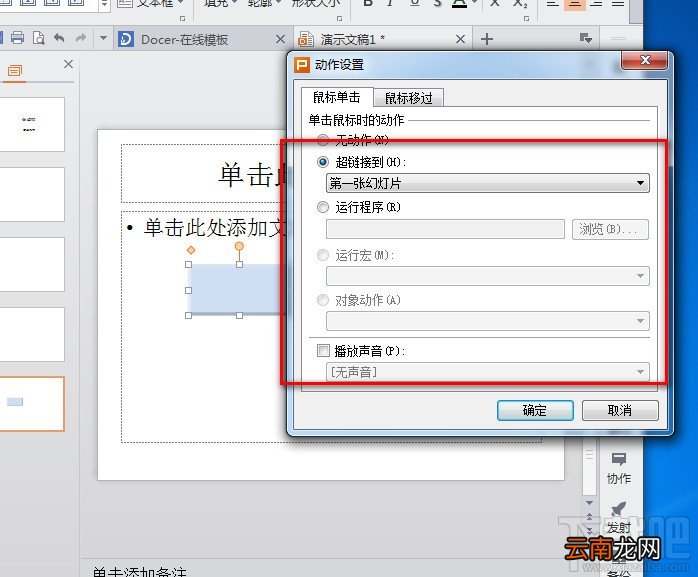Redo the last undone action
Image resolution: width=698 pixels, height=577 pixels.
click(81, 38)
